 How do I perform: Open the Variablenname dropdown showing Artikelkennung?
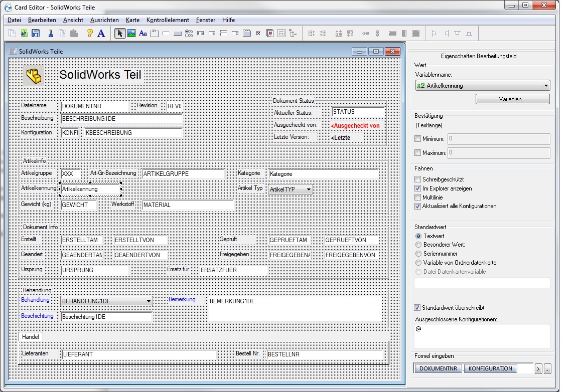(483, 86)
